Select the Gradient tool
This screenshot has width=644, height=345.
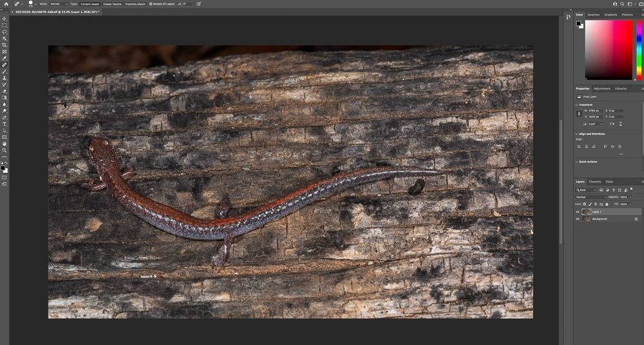click(5, 98)
